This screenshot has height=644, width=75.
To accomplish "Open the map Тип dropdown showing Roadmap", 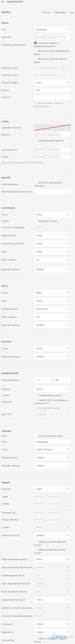I will click(x=52, y=29).
